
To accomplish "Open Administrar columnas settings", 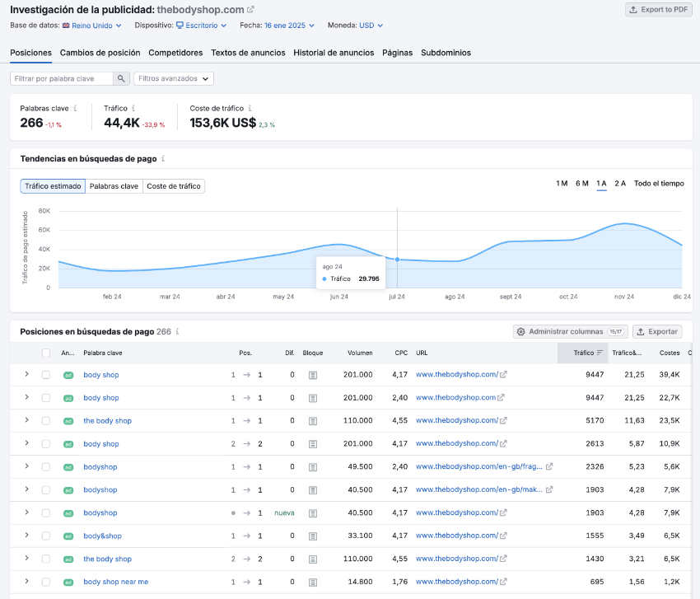I will coord(571,331).
